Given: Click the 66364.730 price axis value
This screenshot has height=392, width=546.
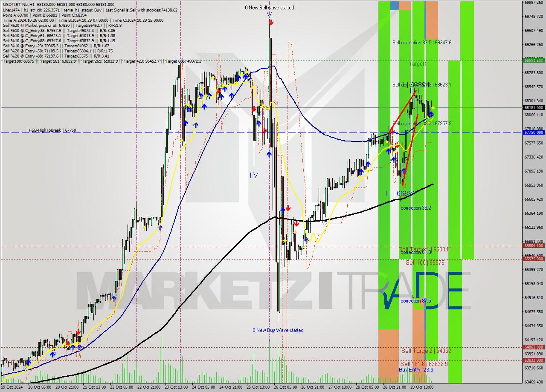Looking at the screenshot, I should tap(534, 213).
